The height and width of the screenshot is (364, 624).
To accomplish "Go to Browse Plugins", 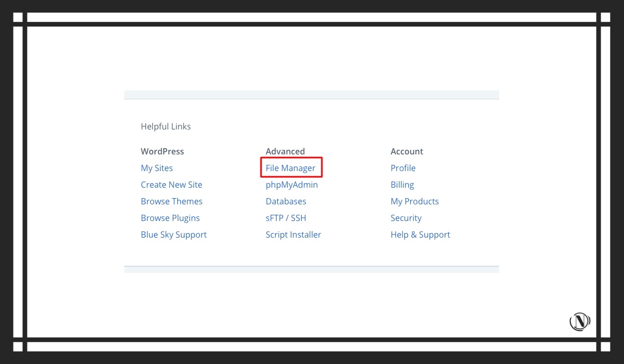I will click(x=170, y=218).
